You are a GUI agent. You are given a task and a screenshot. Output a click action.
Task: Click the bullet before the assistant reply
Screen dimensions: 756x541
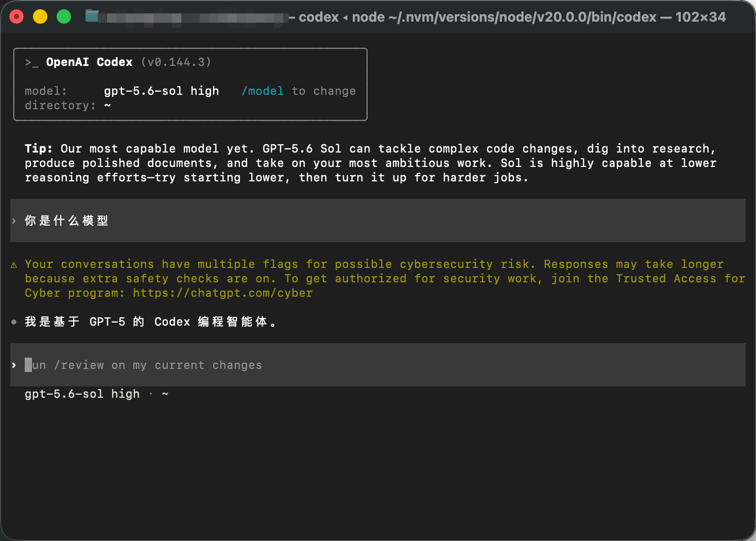[x=14, y=322]
